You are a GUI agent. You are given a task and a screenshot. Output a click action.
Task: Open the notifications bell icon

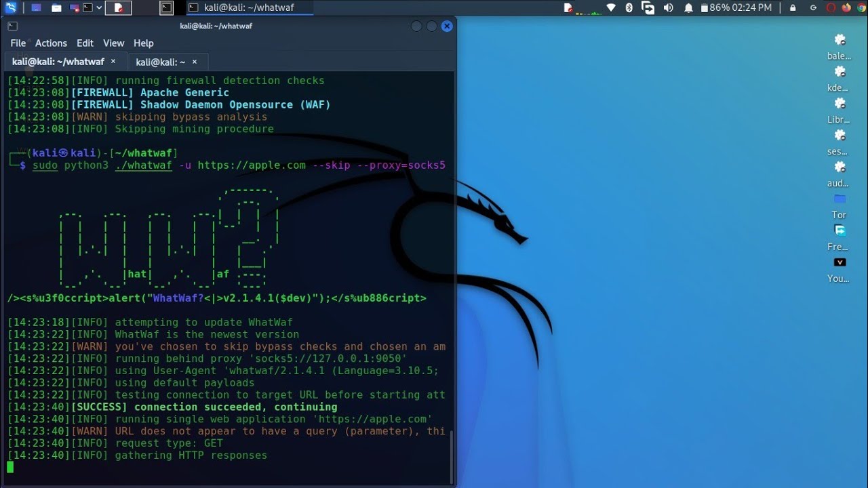pyautogui.click(x=688, y=7)
